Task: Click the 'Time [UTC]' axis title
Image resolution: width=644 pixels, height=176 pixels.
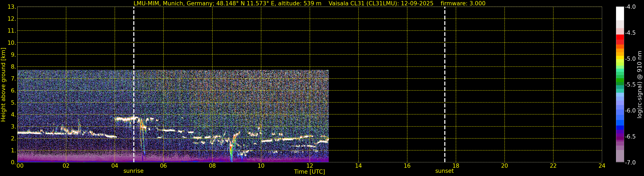Action: [x=310, y=172]
